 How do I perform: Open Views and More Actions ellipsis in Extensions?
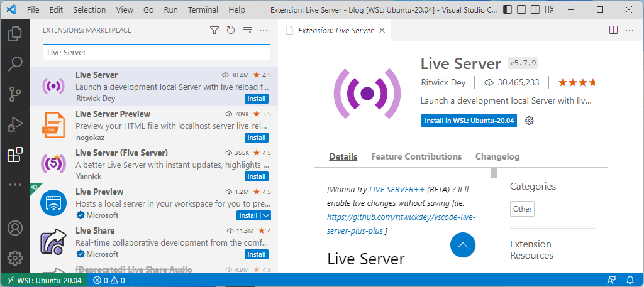[x=264, y=30]
